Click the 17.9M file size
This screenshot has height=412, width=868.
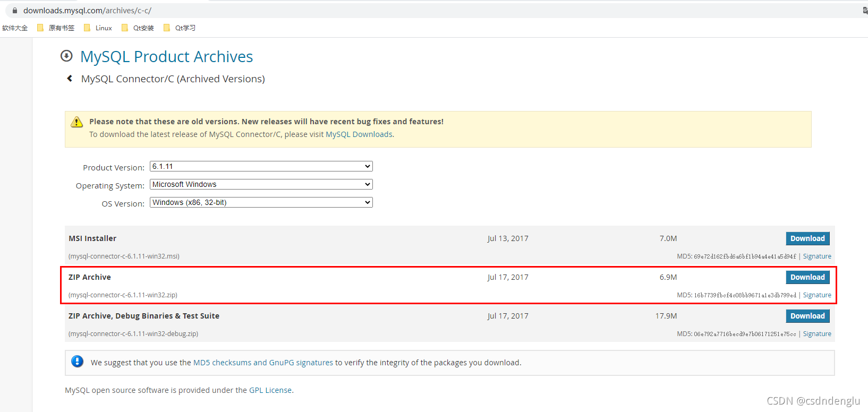click(x=666, y=316)
